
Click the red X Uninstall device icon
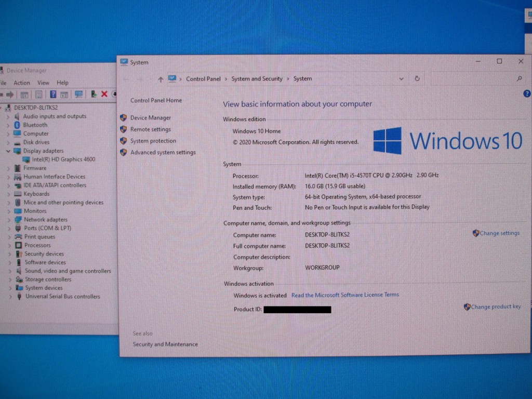(x=104, y=94)
